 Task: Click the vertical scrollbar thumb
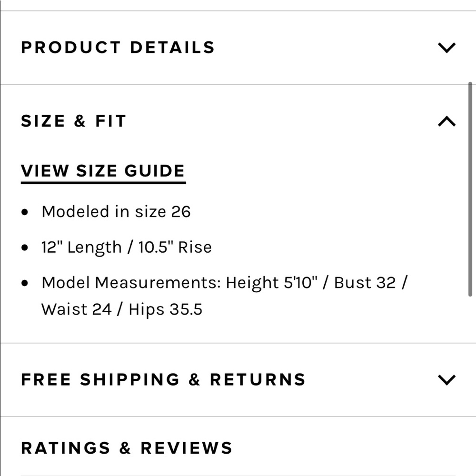pos(470,189)
